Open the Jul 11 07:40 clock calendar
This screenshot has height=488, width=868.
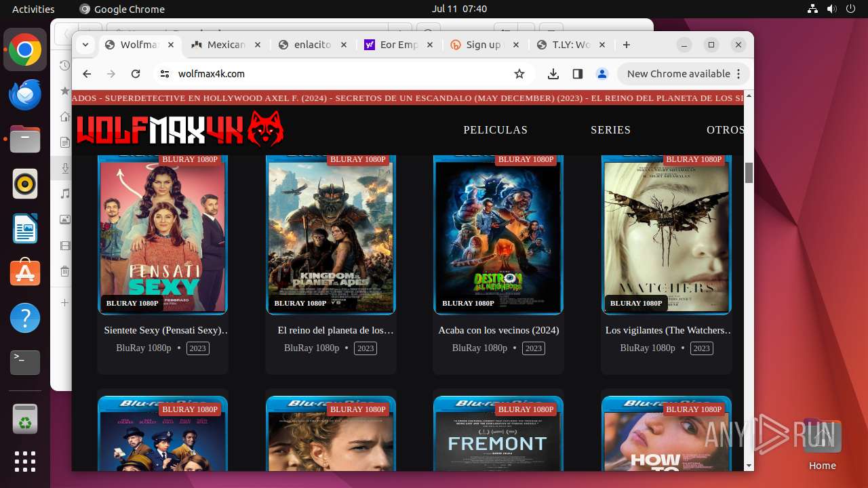tap(459, 9)
